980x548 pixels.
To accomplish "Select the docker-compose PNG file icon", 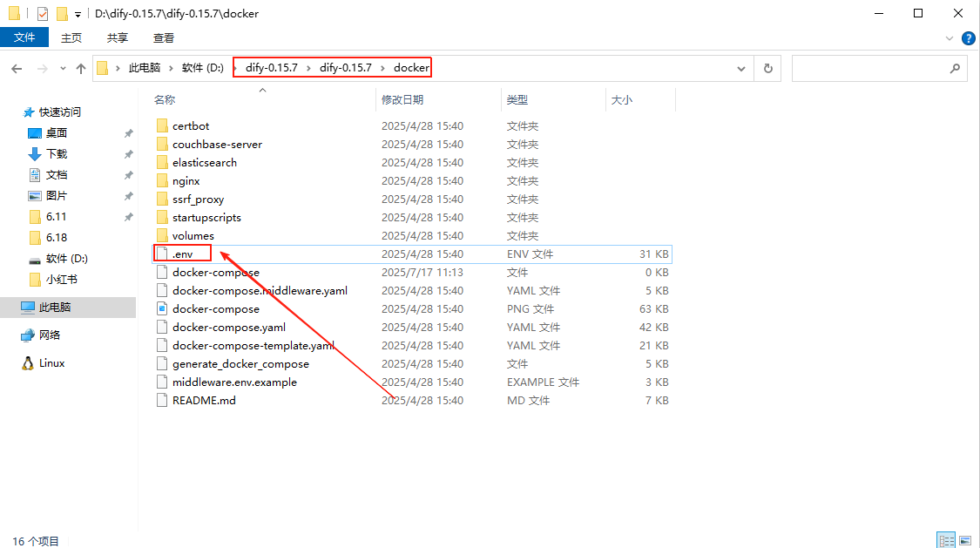I will [x=161, y=309].
